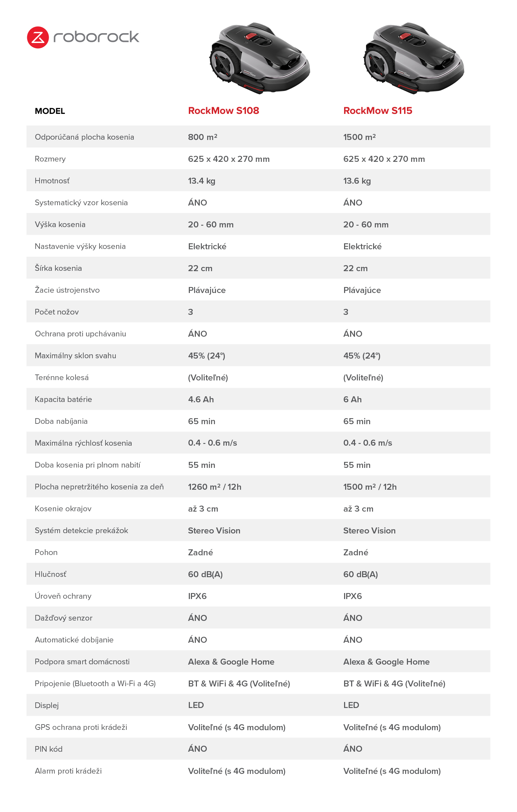
Task: Select the 1260 m² / 12h value
Action: [215, 487]
